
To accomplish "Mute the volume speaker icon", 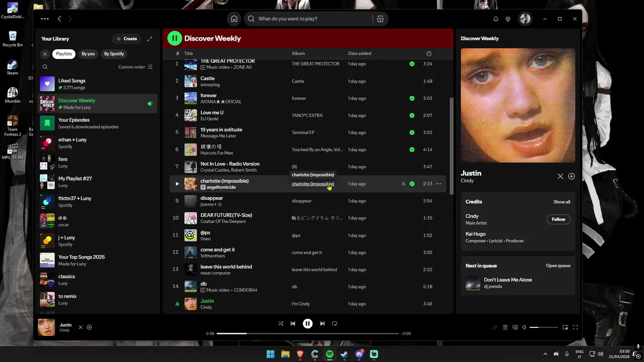I will click(524, 327).
